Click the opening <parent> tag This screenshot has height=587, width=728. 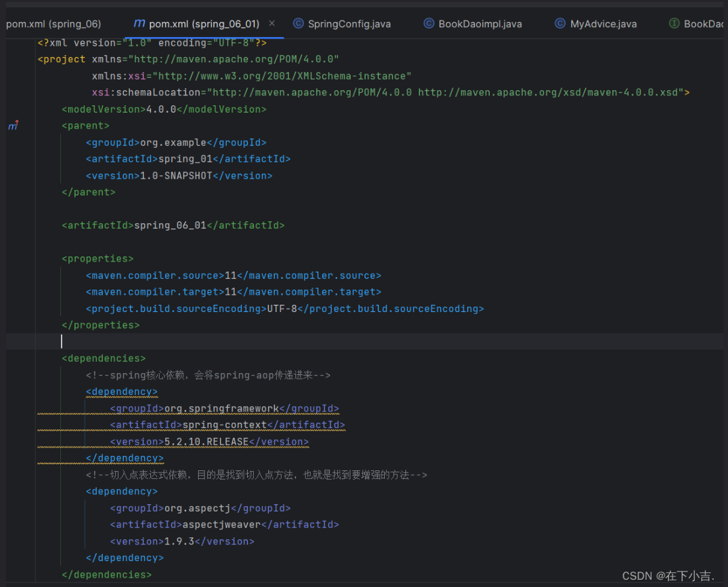[85, 126]
